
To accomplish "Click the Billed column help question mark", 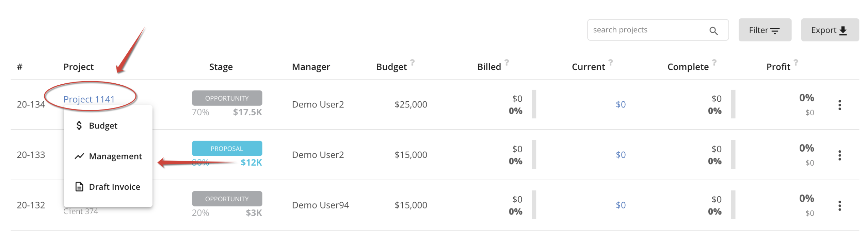I will pos(506,62).
